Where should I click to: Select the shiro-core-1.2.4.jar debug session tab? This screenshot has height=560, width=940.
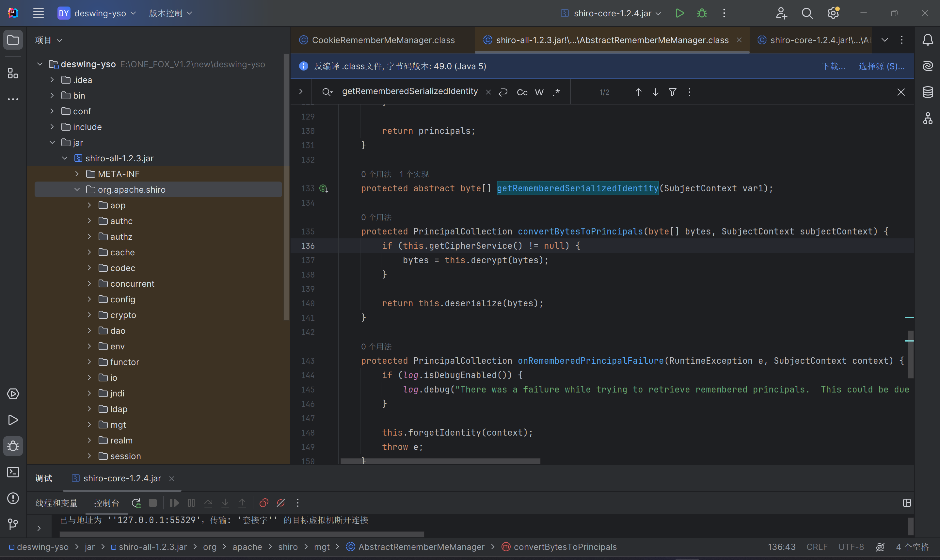click(122, 478)
